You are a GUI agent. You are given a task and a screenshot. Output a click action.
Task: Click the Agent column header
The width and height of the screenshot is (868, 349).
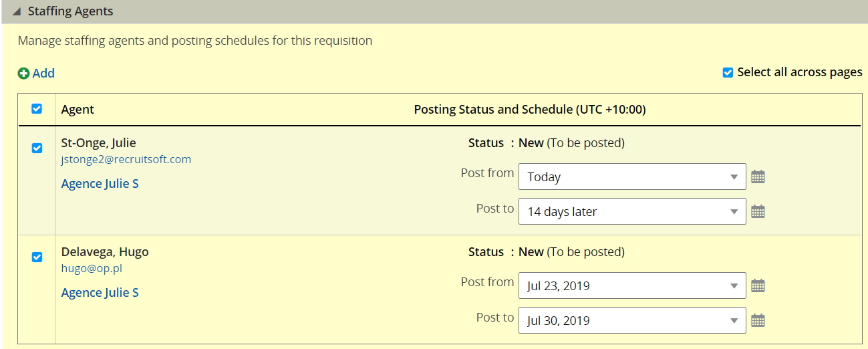(x=78, y=110)
